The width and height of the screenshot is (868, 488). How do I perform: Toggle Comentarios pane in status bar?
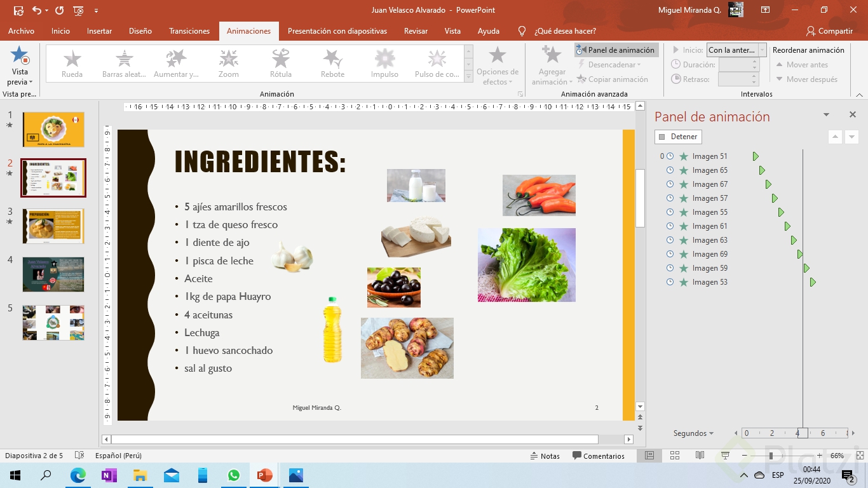coord(598,456)
